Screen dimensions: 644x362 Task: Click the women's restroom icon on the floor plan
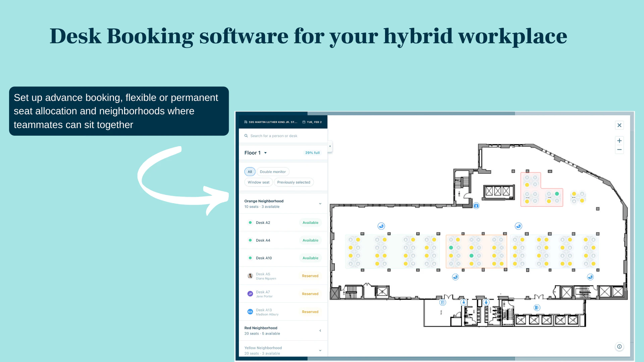pos(486,302)
